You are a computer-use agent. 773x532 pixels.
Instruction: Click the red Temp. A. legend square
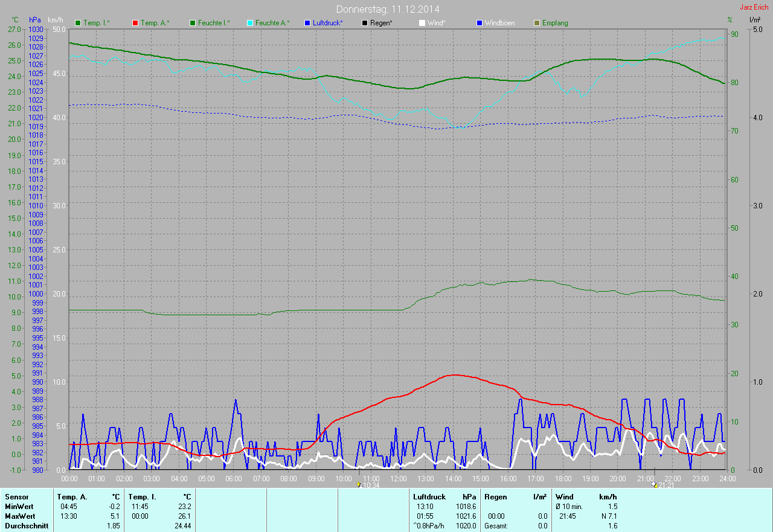(135, 23)
